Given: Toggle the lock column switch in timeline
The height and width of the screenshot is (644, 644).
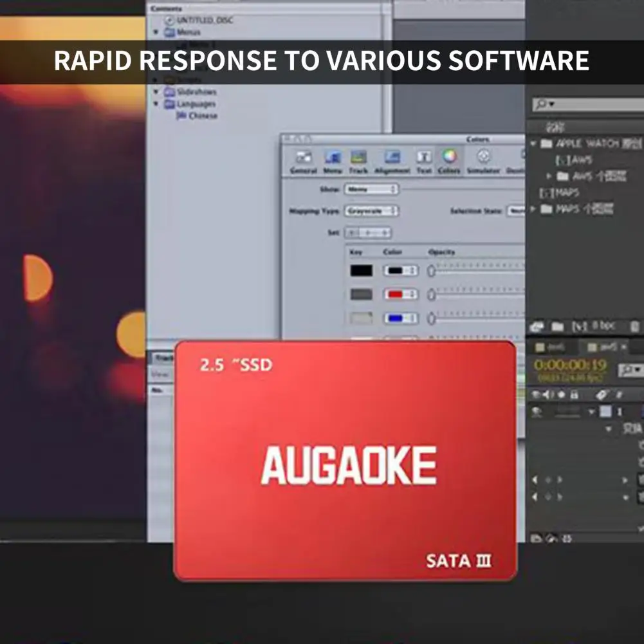Looking at the screenshot, I should tap(574, 394).
